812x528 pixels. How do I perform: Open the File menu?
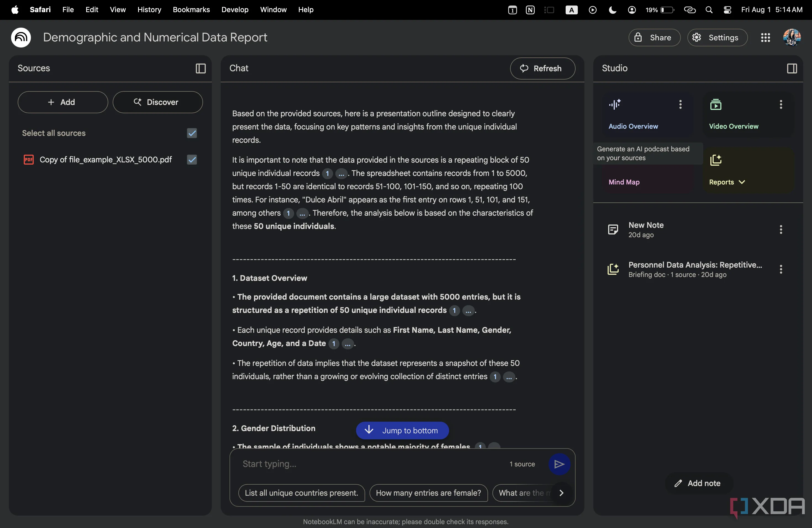(68, 10)
